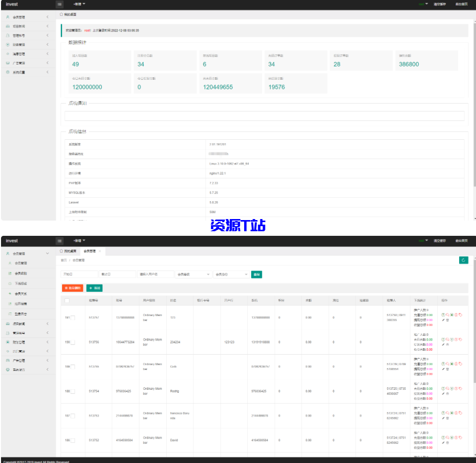476x463 pixels.
Task: Open 会员关系 in the sidebar submenu
Action: tap(21, 294)
